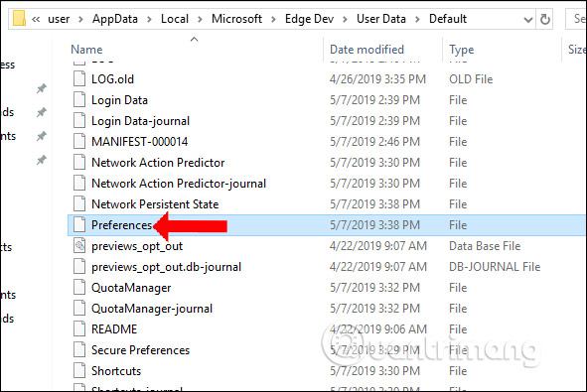The image size is (587, 392).
Task: Select the Network Action Predictor-journal file name
Action: click(179, 184)
